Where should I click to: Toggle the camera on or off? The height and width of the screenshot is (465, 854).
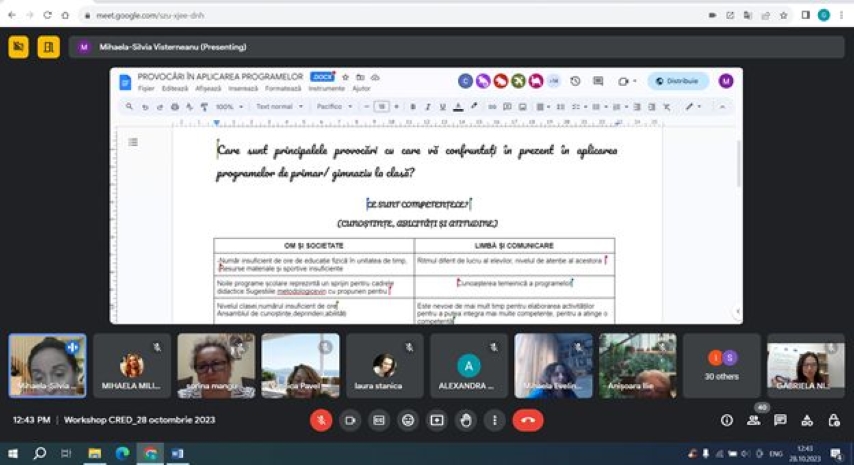350,421
